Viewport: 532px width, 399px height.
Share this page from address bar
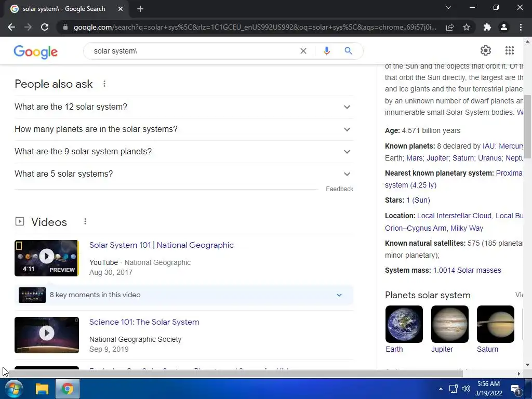tap(450, 27)
